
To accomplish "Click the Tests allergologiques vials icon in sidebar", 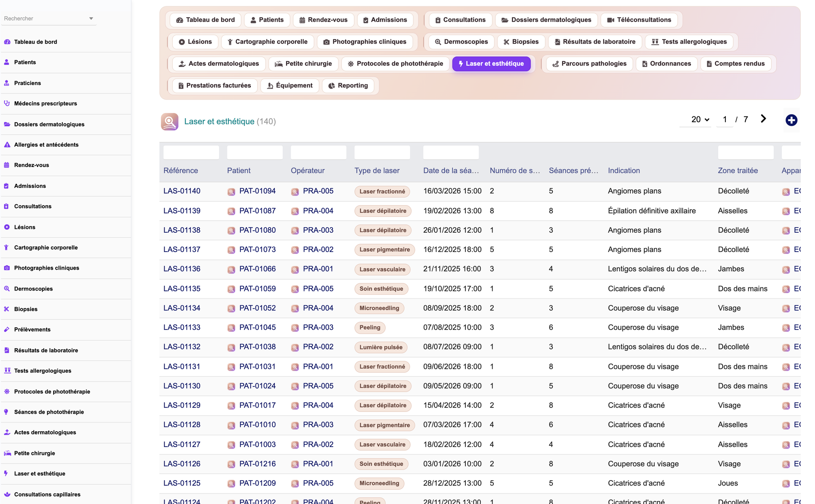I will pyautogui.click(x=7, y=371).
